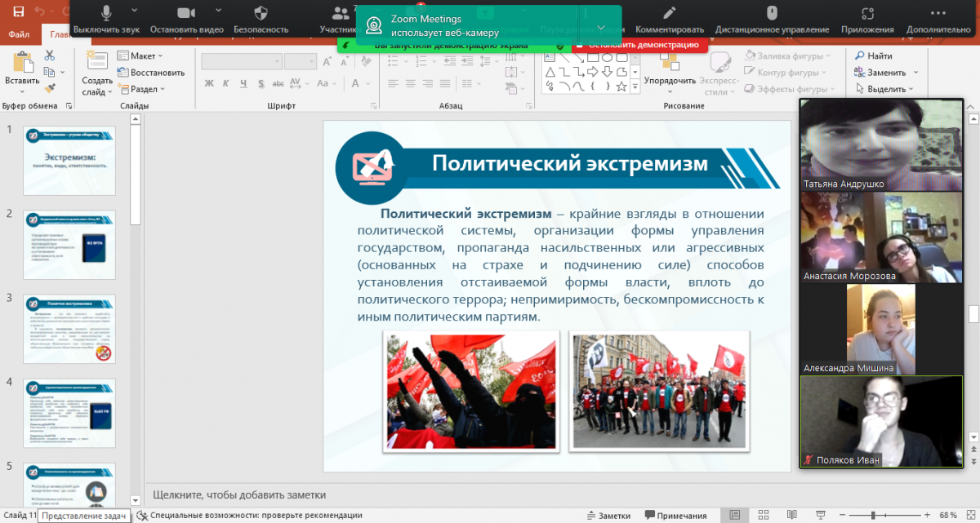Switch to Slide Sorter view icon
Image resolution: width=980 pixels, height=523 pixels.
pyautogui.click(x=764, y=515)
